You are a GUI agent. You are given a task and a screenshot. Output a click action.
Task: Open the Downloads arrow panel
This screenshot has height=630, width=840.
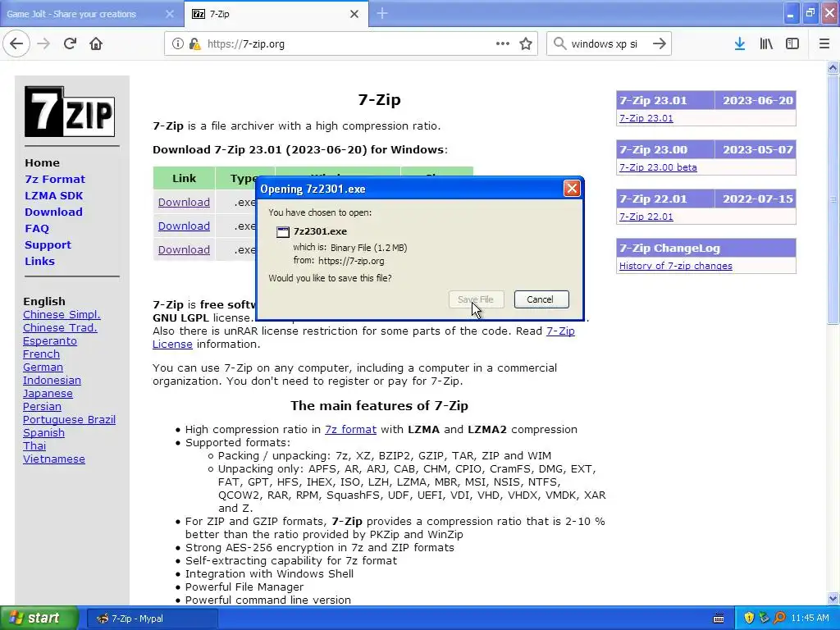tap(740, 43)
